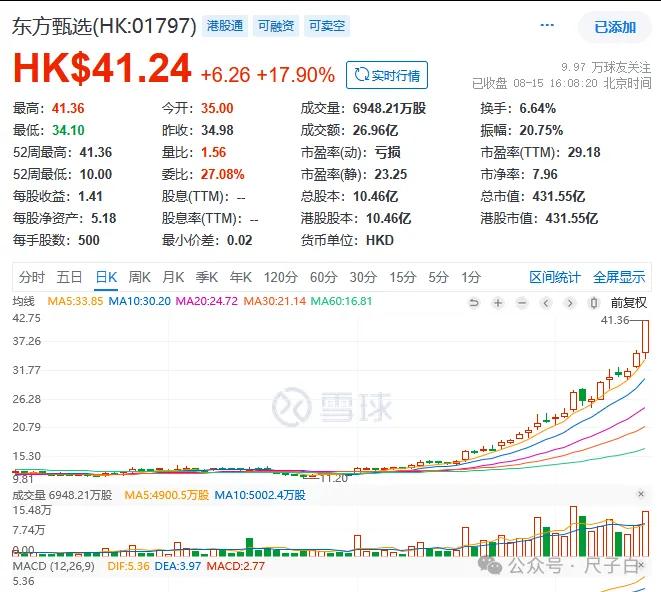The width and height of the screenshot is (661, 592).
Task: Click the 港股通 tag
Action: point(225,26)
